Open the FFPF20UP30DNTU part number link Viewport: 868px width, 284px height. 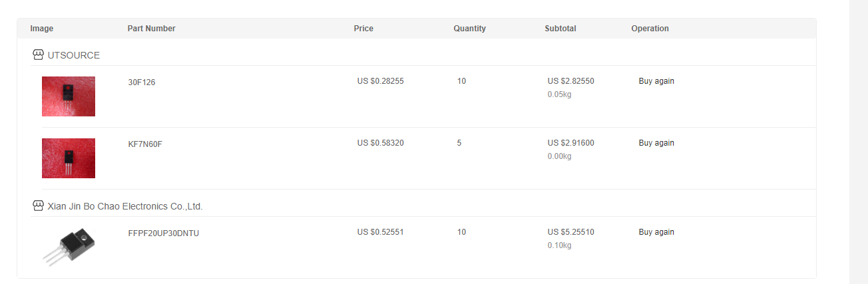164,233
